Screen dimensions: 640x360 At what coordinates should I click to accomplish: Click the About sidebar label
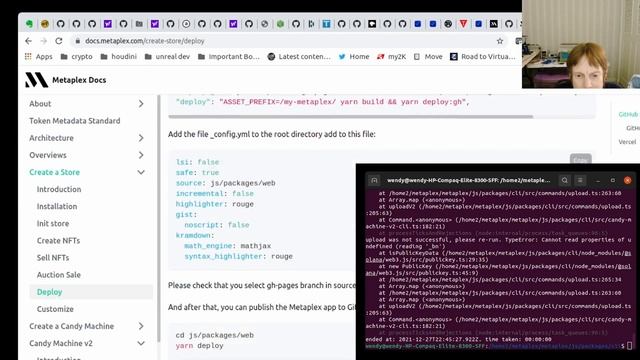point(40,104)
